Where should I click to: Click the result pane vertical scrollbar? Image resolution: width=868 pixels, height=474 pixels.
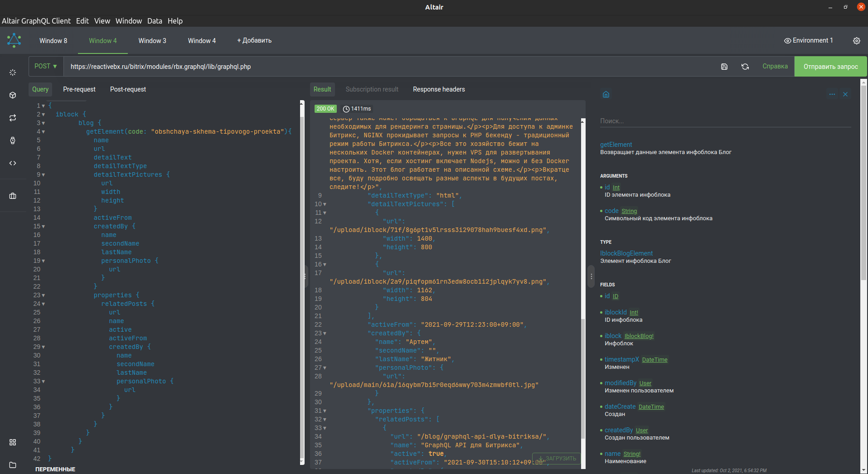pyautogui.click(x=583, y=378)
